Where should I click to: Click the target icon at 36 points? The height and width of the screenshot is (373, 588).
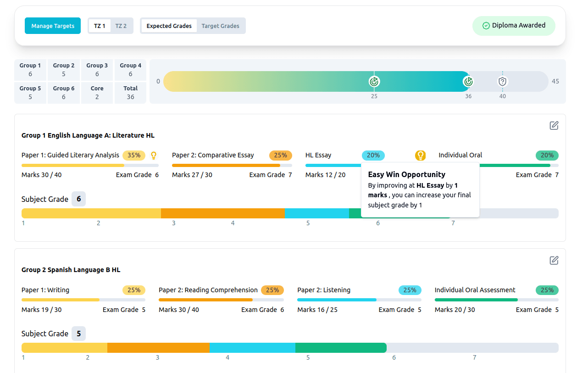[x=468, y=82]
